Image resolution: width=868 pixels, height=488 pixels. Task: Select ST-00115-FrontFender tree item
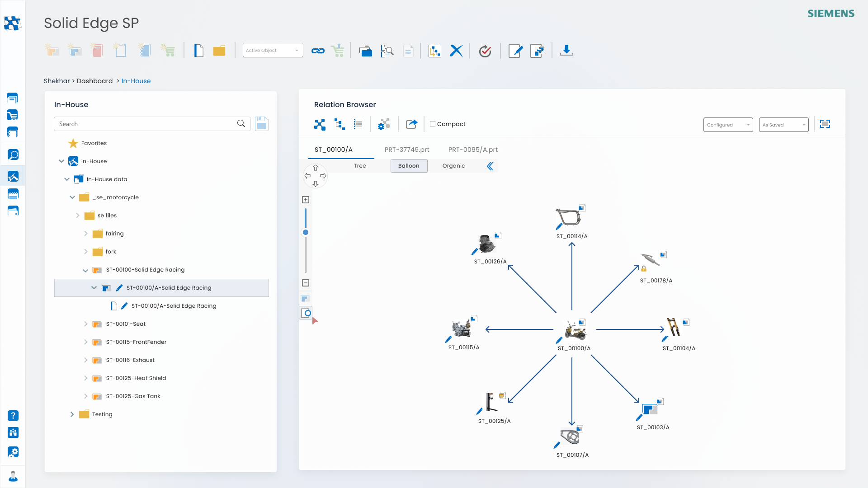(x=136, y=342)
